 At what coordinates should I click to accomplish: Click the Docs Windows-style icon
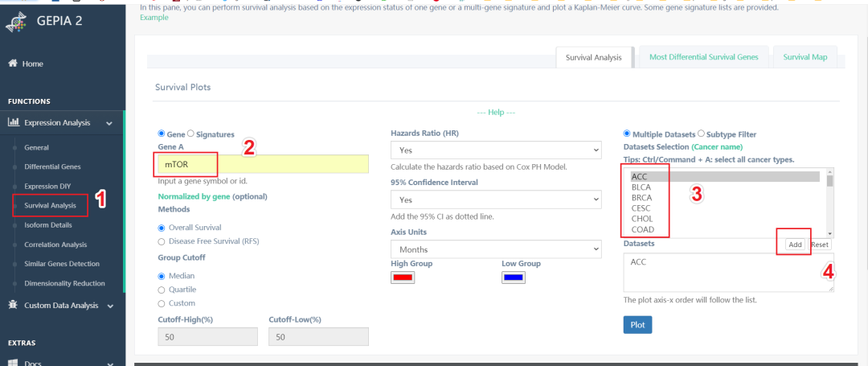pos(13,363)
